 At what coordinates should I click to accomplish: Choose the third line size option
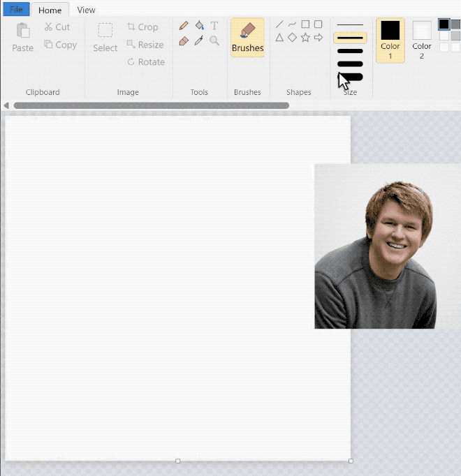(350, 51)
